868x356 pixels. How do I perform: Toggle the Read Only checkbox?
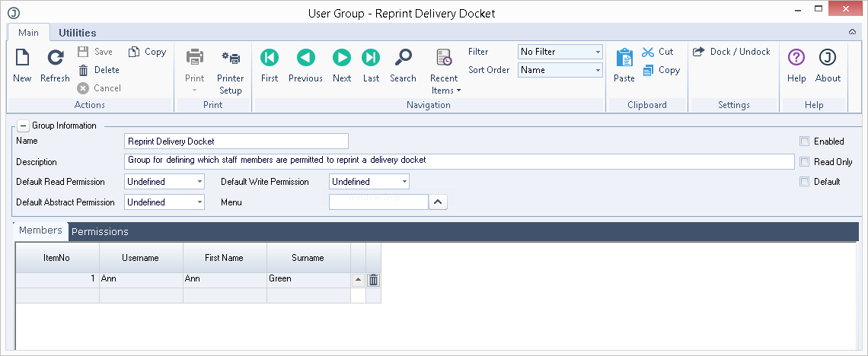804,162
